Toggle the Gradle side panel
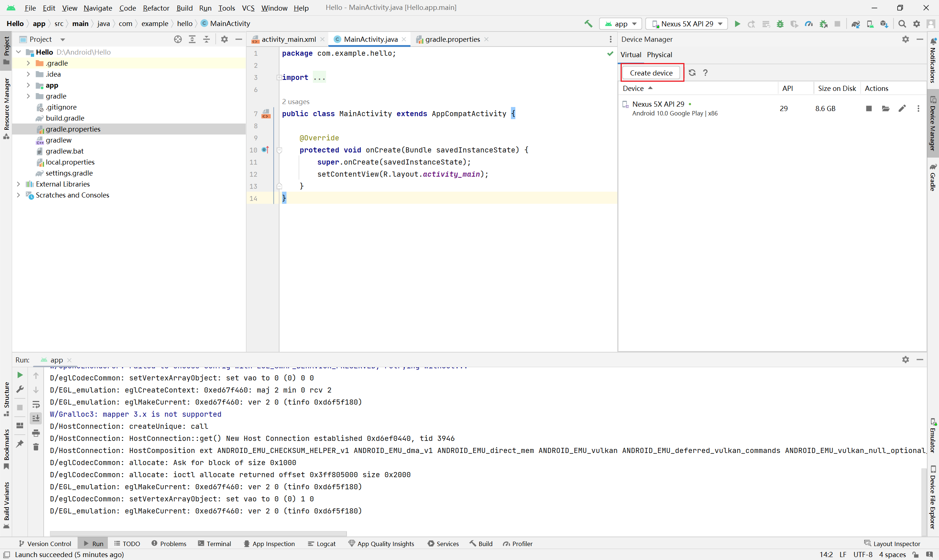Viewport: 939px width, 560px height. point(933,177)
